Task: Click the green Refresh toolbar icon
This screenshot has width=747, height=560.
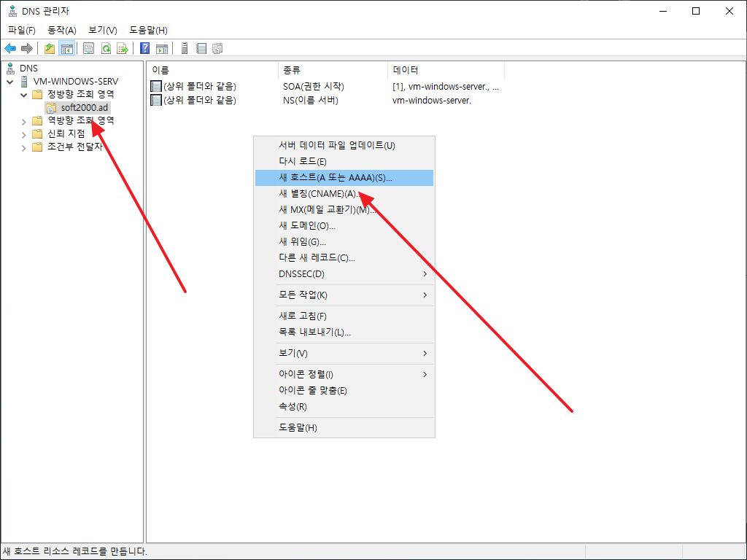Action: click(106, 49)
